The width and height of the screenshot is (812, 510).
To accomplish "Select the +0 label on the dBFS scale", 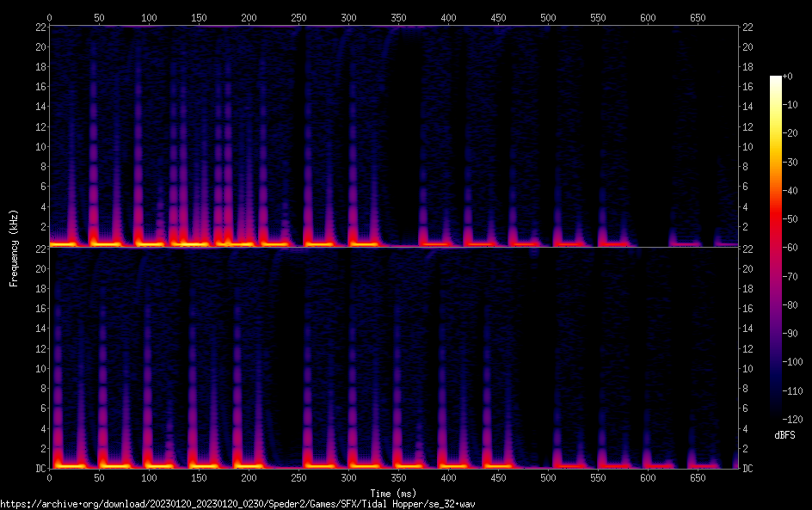I will tap(788, 77).
